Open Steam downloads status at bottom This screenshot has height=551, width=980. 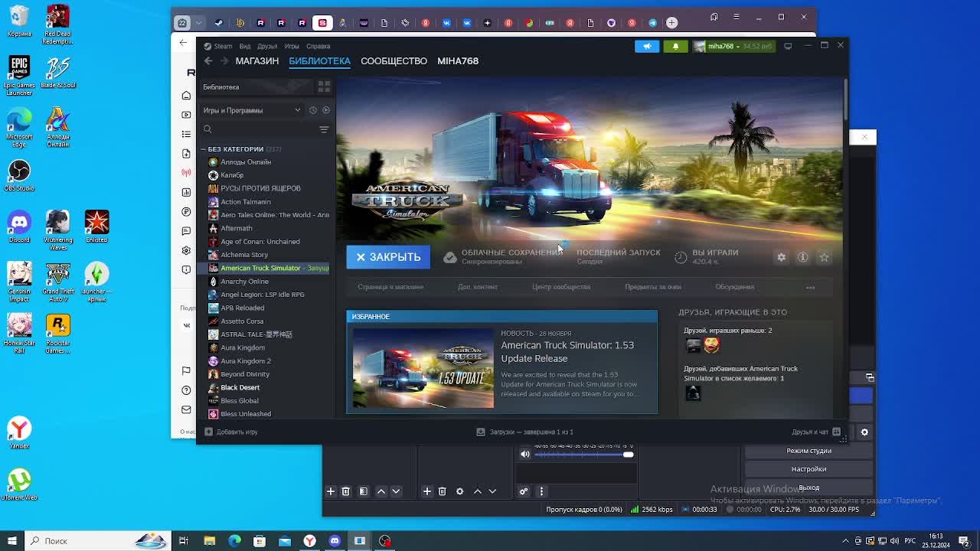524,432
